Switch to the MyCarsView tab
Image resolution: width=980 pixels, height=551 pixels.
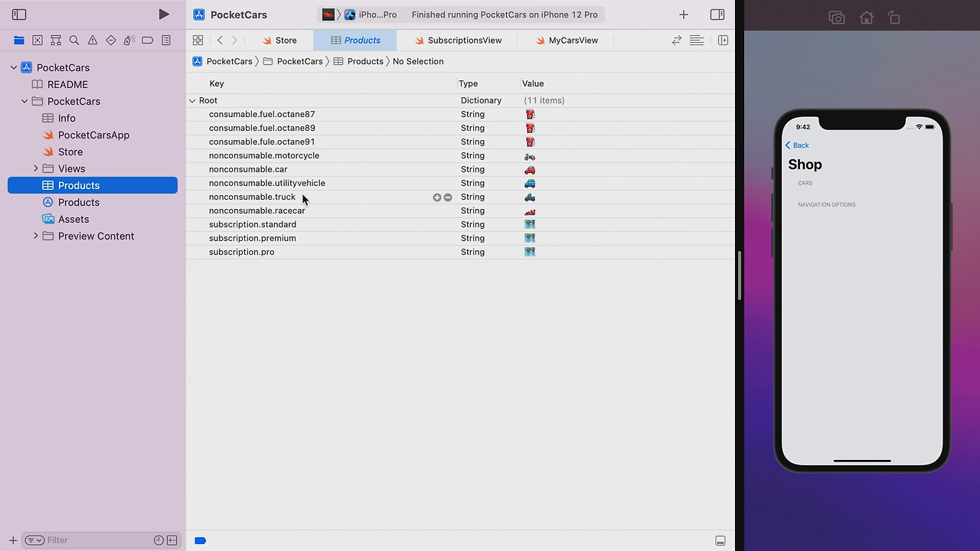(567, 41)
